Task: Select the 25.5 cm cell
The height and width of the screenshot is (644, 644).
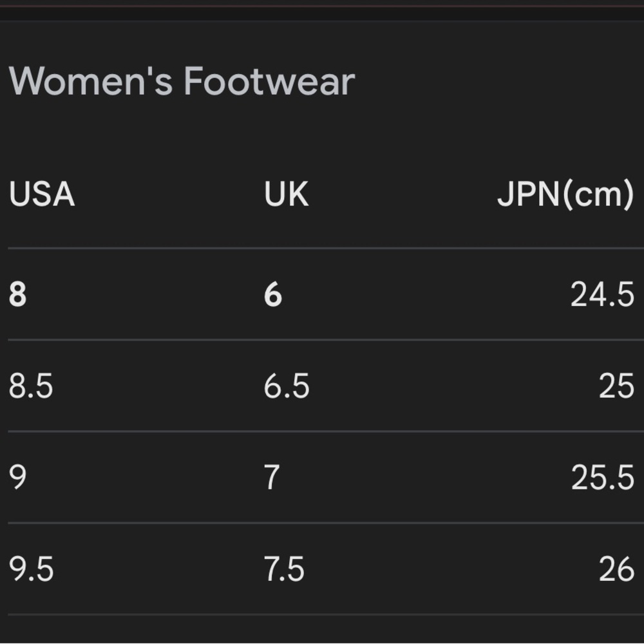Action: (603, 478)
